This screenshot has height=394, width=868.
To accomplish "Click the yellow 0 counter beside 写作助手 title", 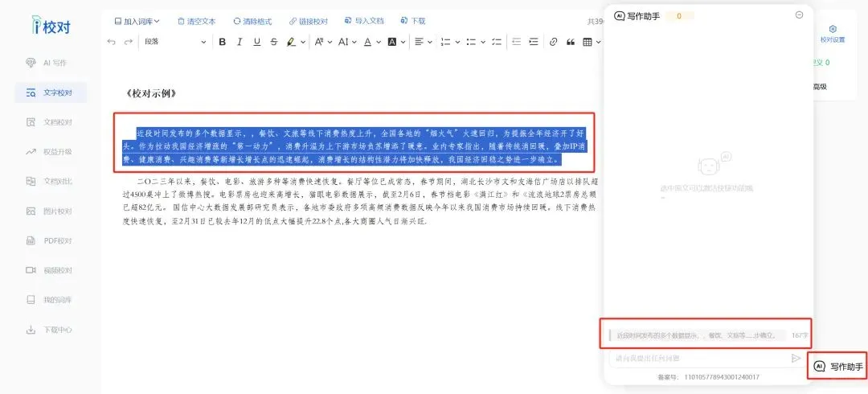I will [x=678, y=16].
